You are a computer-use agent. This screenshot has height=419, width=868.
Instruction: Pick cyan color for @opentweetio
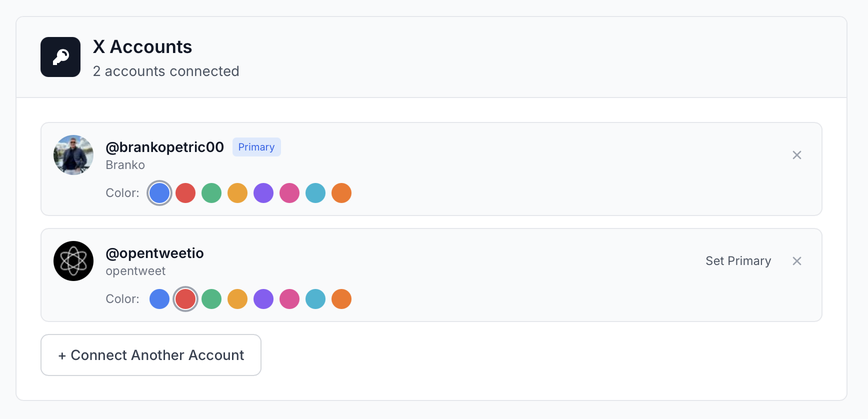315,299
